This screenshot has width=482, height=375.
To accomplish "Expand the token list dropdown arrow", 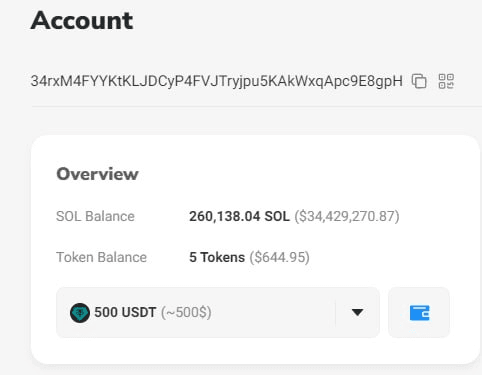I will pyautogui.click(x=357, y=312).
